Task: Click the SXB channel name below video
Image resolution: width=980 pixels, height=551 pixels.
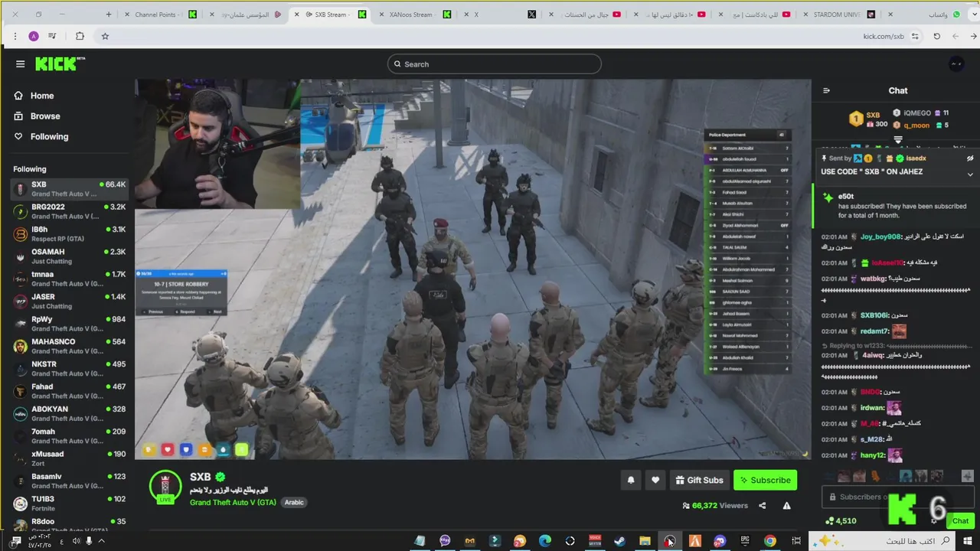Action: (201, 477)
